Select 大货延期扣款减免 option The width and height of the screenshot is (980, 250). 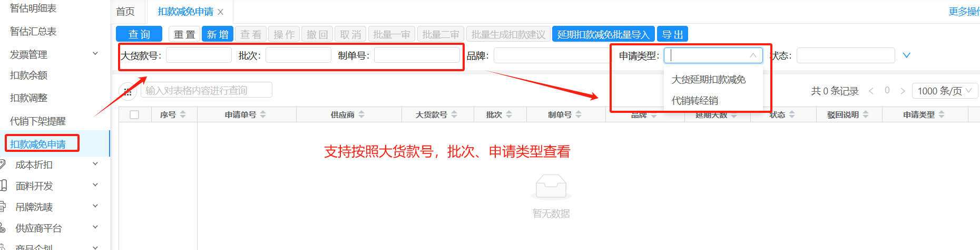[x=708, y=80]
